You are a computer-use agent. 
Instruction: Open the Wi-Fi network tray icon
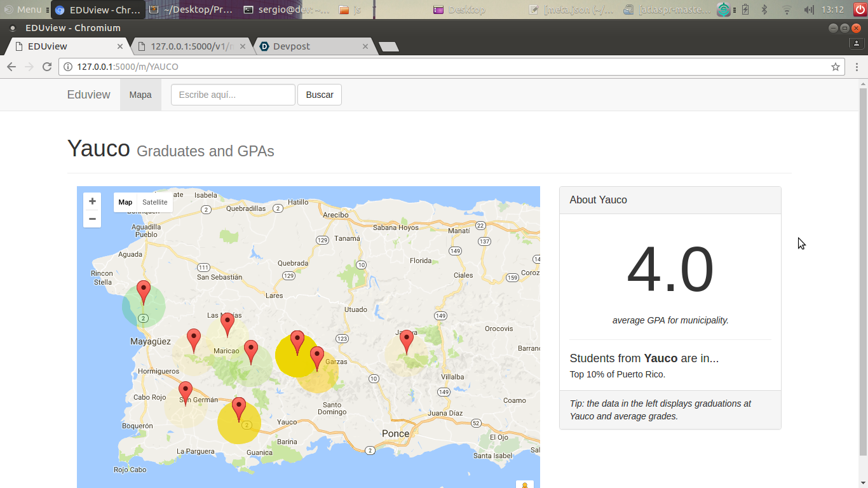(x=787, y=10)
